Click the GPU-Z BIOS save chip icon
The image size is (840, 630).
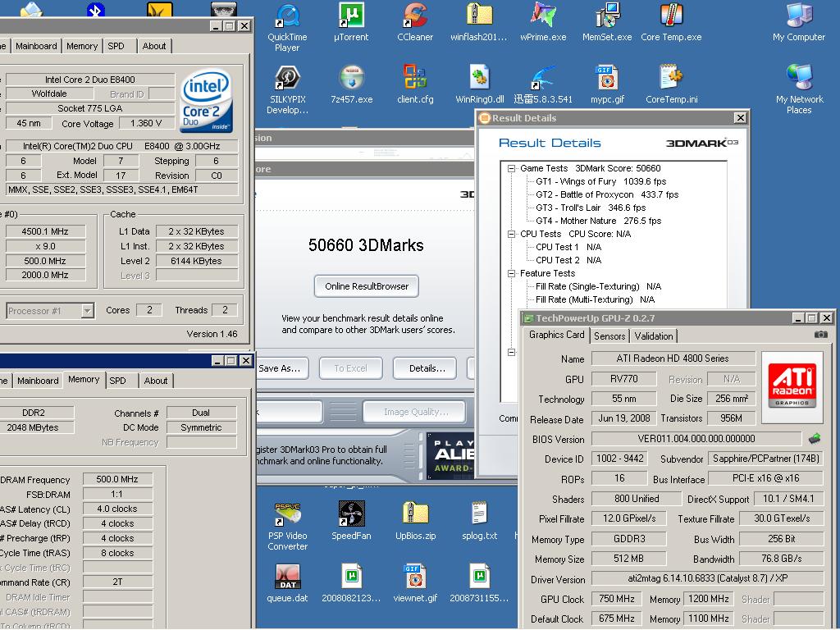click(x=815, y=440)
